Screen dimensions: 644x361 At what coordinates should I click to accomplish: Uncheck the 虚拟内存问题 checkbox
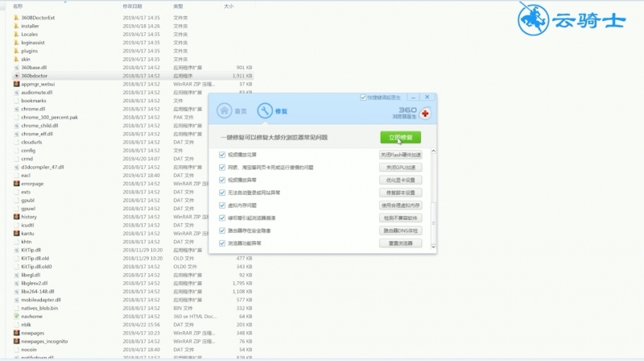point(222,205)
